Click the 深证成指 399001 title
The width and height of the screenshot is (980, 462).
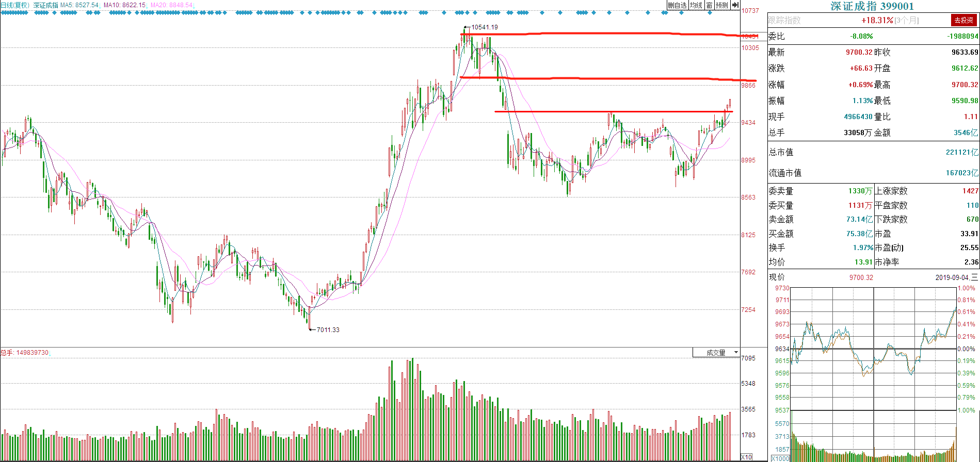tap(872, 6)
